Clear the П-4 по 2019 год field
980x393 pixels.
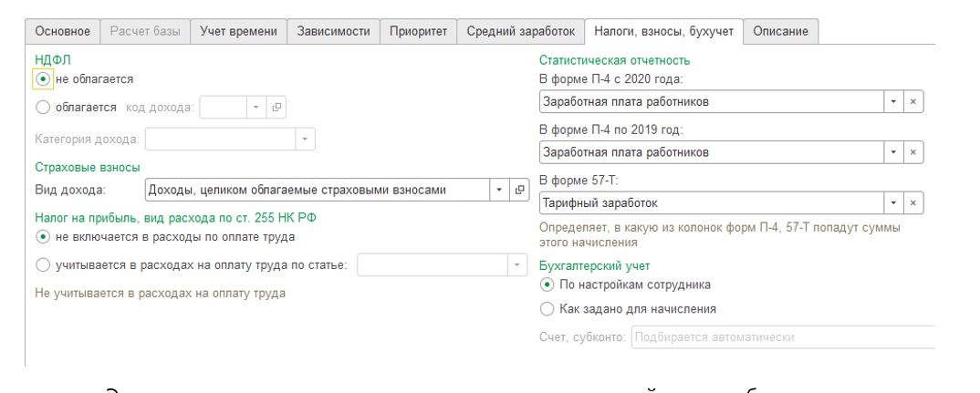tap(913, 152)
